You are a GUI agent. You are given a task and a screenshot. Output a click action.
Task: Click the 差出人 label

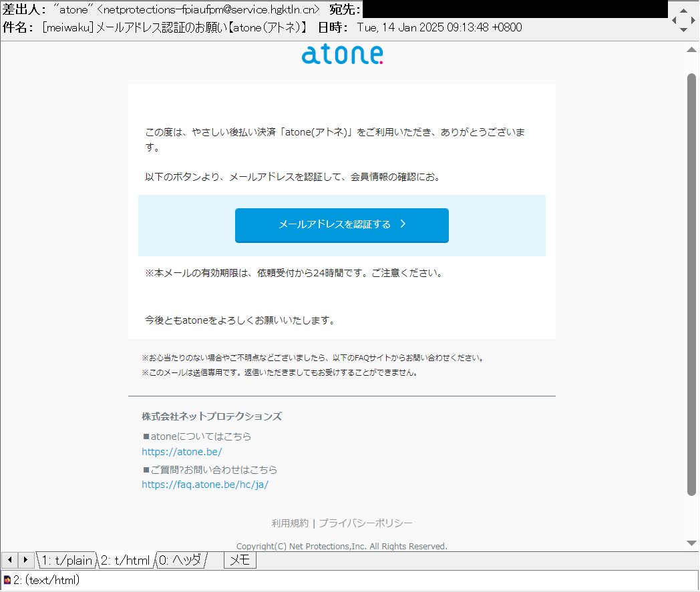24,9
